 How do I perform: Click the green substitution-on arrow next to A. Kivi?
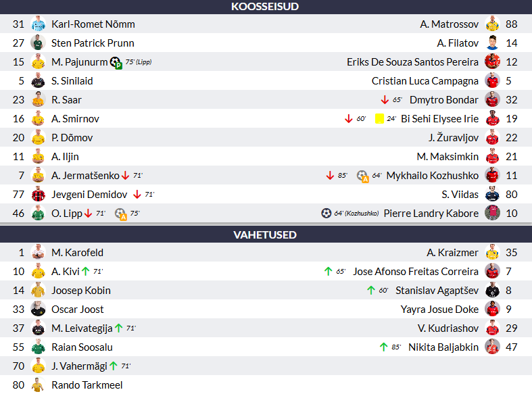86,271
